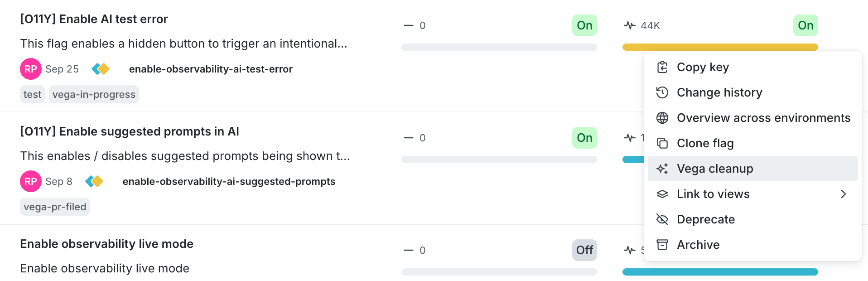Toggle first On badge for AI test error
The height and width of the screenshot is (281, 868).
tap(584, 25)
